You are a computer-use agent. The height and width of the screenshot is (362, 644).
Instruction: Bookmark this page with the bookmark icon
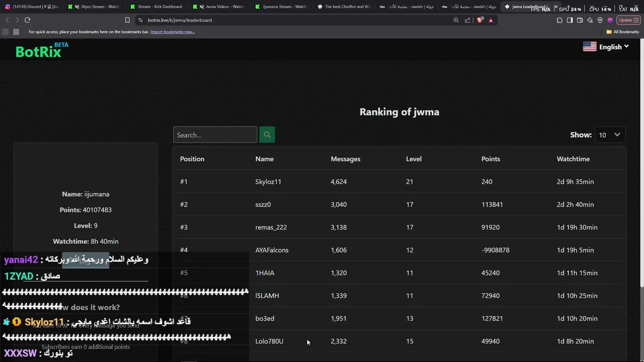pos(127,20)
